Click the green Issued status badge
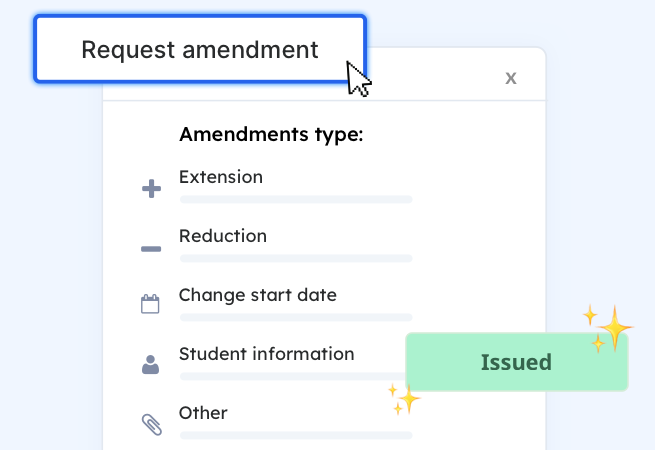Viewport: 655px width, 450px height. pyautogui.click(x=517, y=362)
